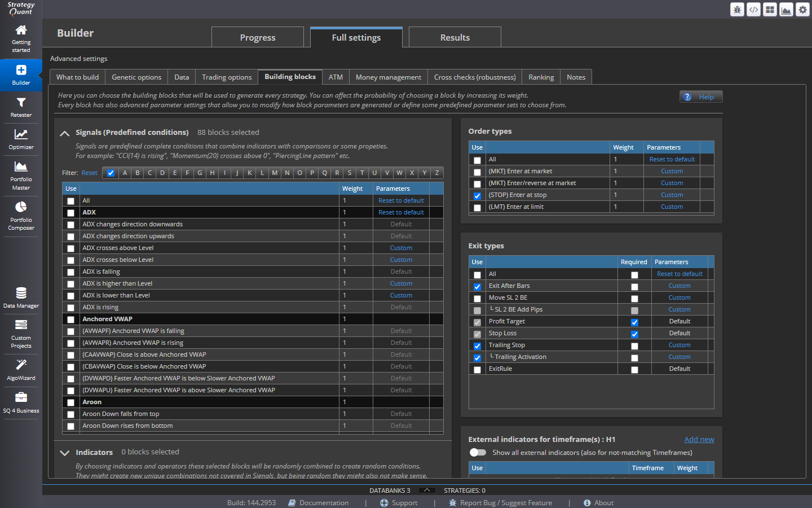The image size is (812, 508).
Task: Check the ADX is falling checkbox
Action: (70, 272)
